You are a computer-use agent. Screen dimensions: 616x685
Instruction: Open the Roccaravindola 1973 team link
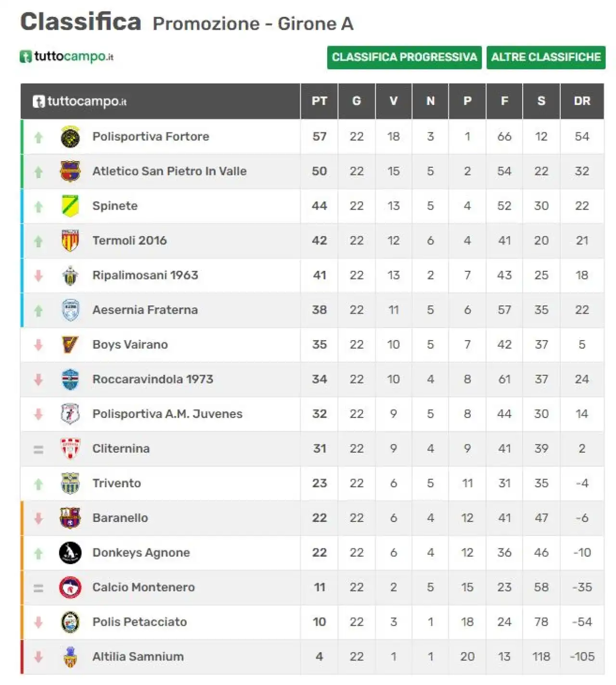point(153,379)
